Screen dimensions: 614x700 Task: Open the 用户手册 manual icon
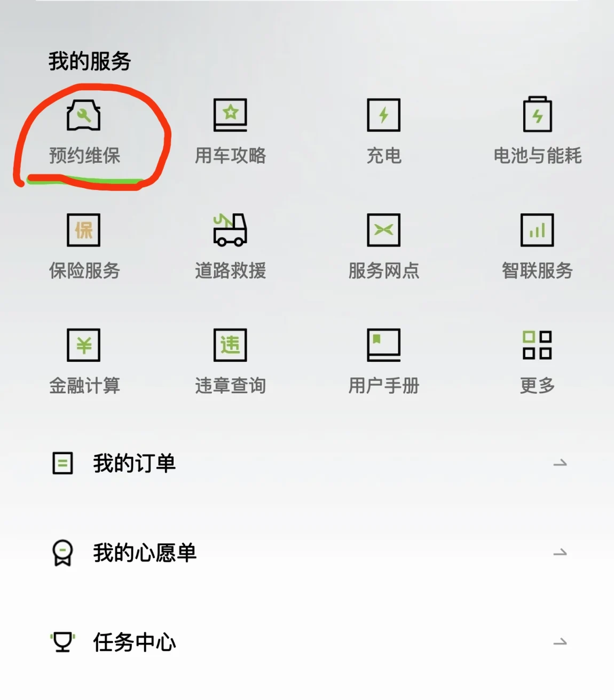point(383,345)
